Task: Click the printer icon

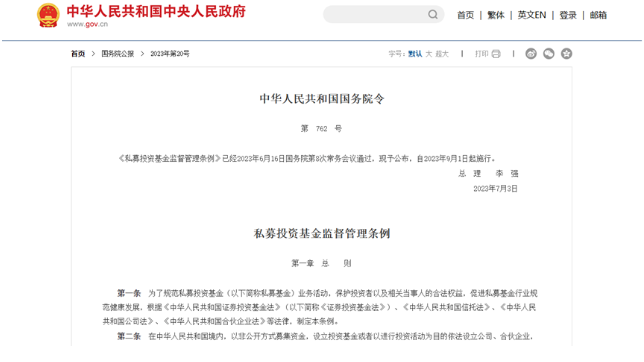Action: (x=496, y=54)
